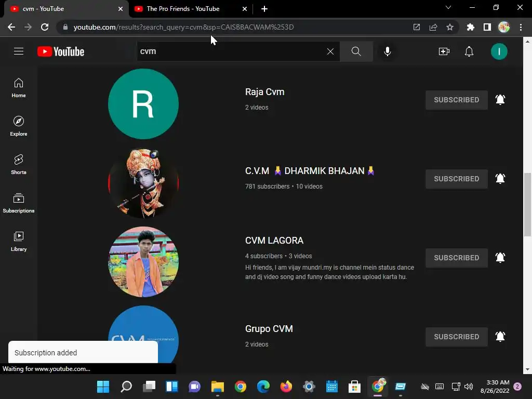Open Windows taskbar Search

pos(126,387)
